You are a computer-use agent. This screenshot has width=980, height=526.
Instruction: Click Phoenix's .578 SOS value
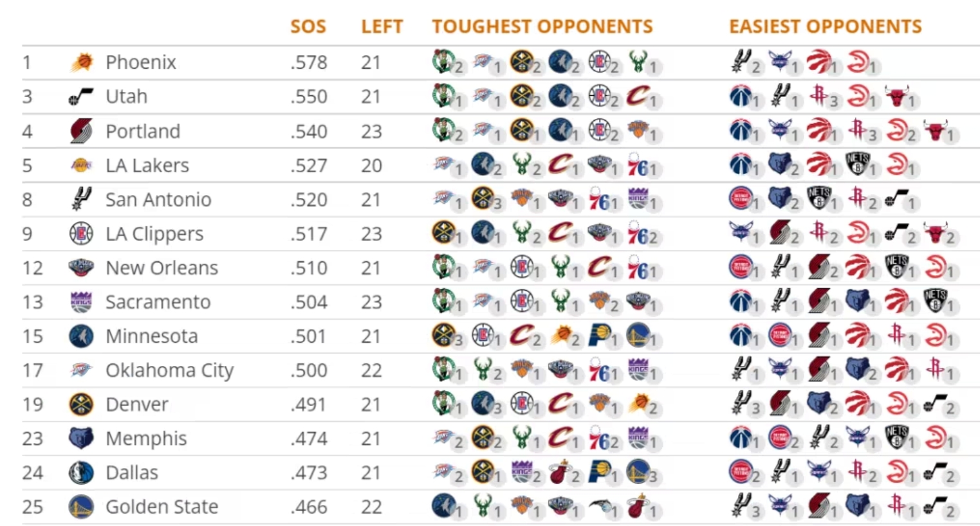308,62
